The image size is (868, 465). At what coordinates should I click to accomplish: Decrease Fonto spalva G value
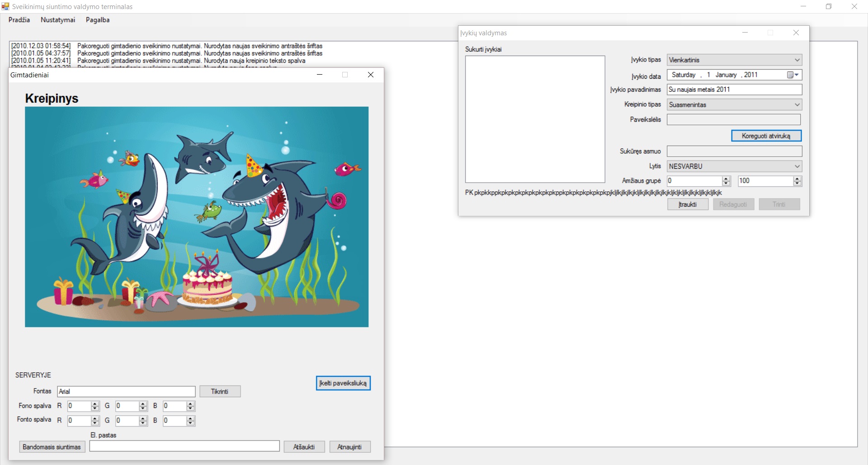[x=143, y=423]
